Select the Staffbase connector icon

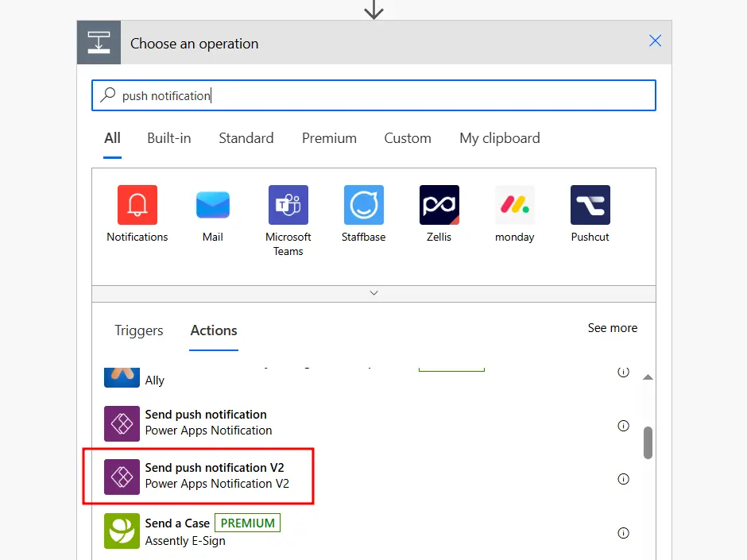tap(363, 205)
